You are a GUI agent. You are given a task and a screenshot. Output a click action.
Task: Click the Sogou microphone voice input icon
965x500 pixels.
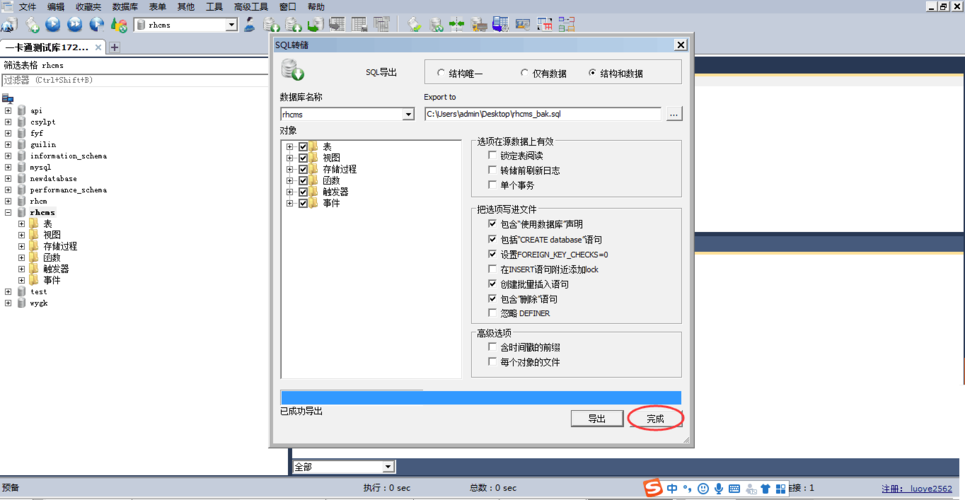point(718,488)
